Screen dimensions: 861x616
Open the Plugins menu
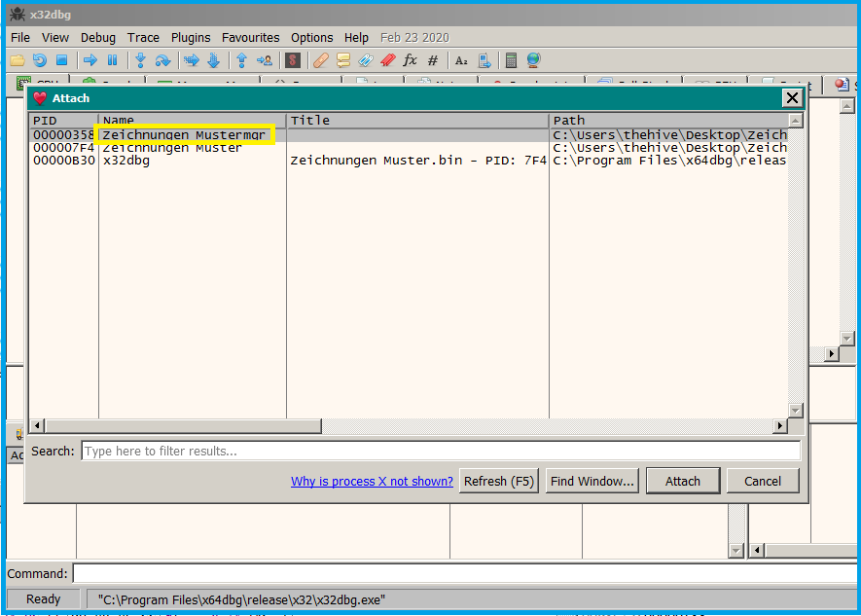click(191, 37)
